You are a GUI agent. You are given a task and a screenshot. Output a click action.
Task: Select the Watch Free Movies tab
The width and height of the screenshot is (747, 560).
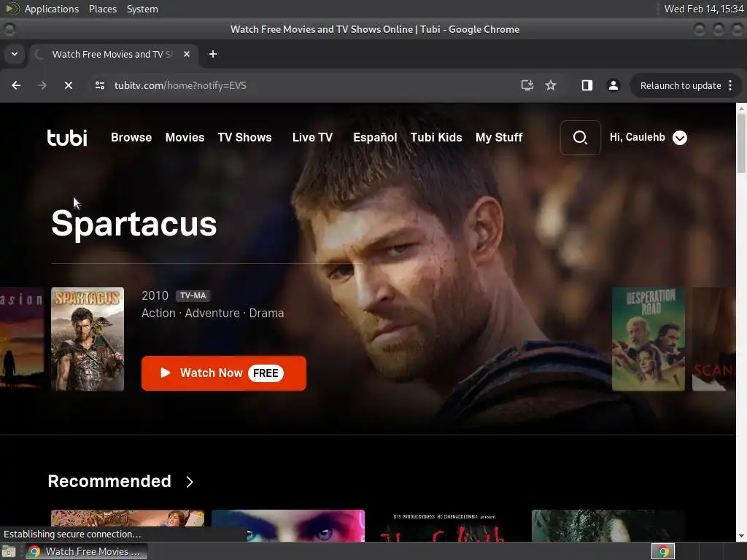coord(113,54)
